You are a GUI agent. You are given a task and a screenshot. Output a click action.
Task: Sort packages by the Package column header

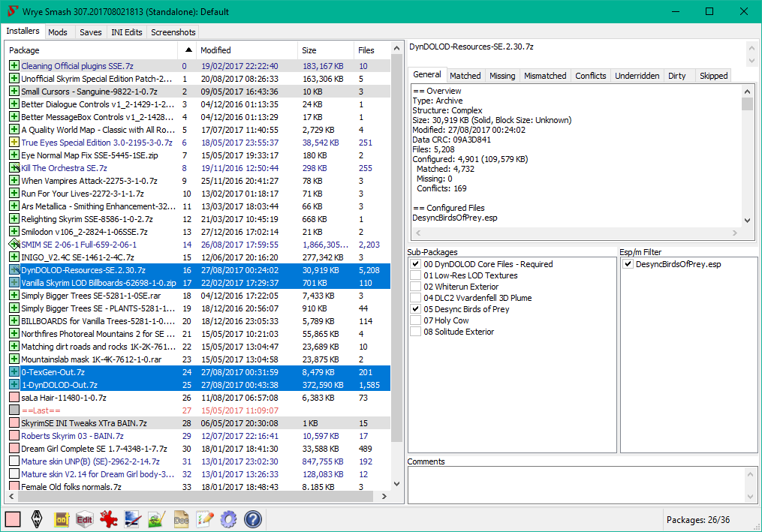[92, 50]
